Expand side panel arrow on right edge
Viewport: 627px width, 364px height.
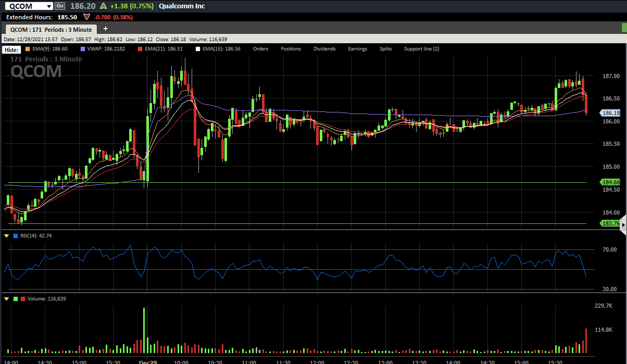(x=623, y=225)
